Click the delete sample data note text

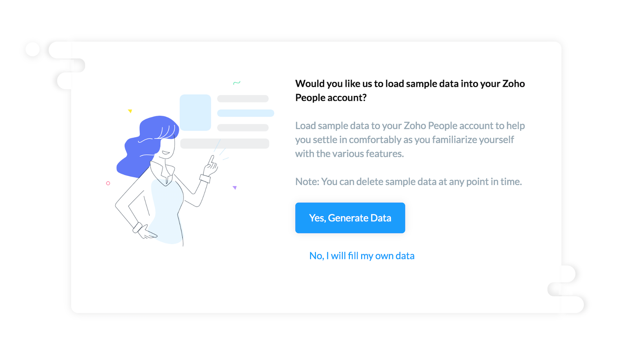point(409,182)
